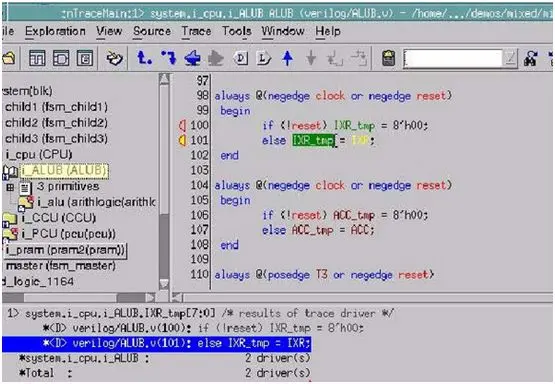Click the '*Total : 2 driver(s)' line

click(x=165, y=373)
